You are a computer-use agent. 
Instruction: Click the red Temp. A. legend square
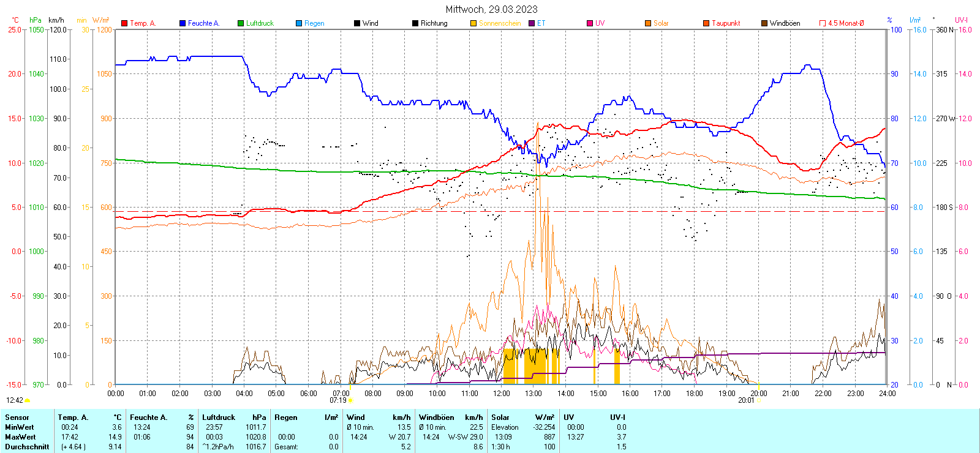[124, 23]
